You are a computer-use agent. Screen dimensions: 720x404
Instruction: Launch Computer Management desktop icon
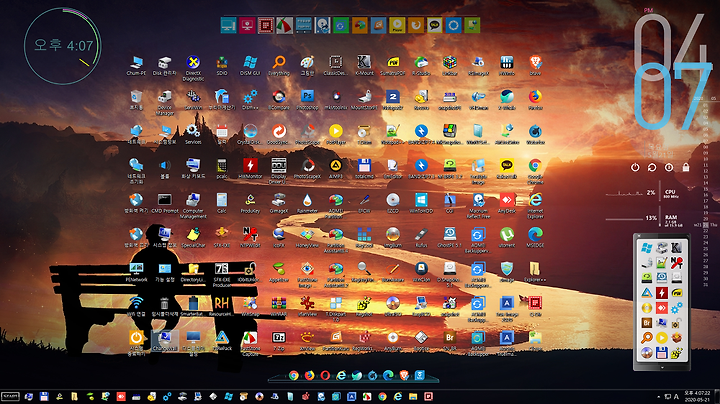coord(193,206)
